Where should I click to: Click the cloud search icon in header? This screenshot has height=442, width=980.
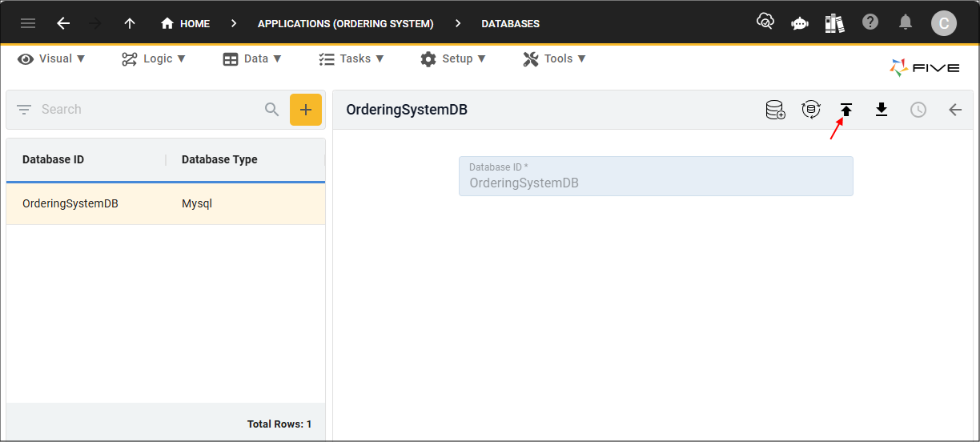coord(765,22)
